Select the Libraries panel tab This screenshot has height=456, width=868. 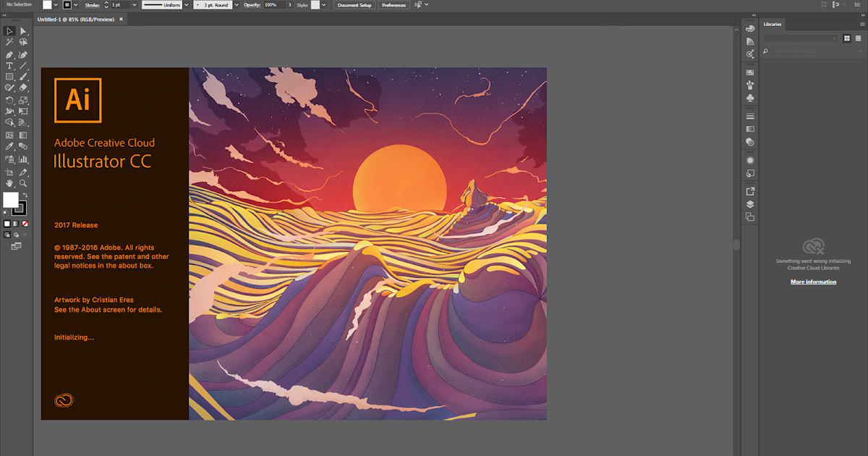click(x=773, y=24)
